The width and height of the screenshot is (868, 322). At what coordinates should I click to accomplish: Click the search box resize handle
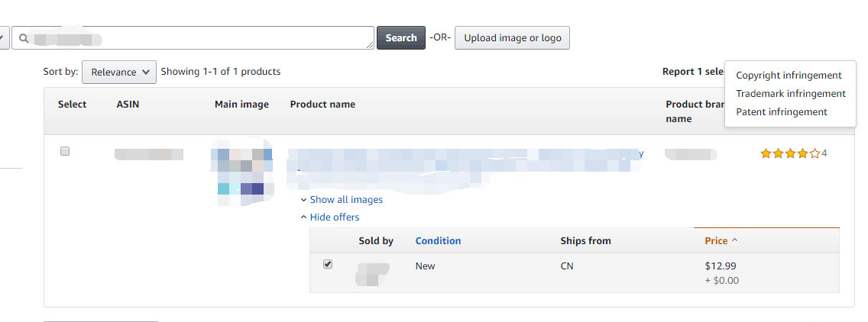click(371, 46)
